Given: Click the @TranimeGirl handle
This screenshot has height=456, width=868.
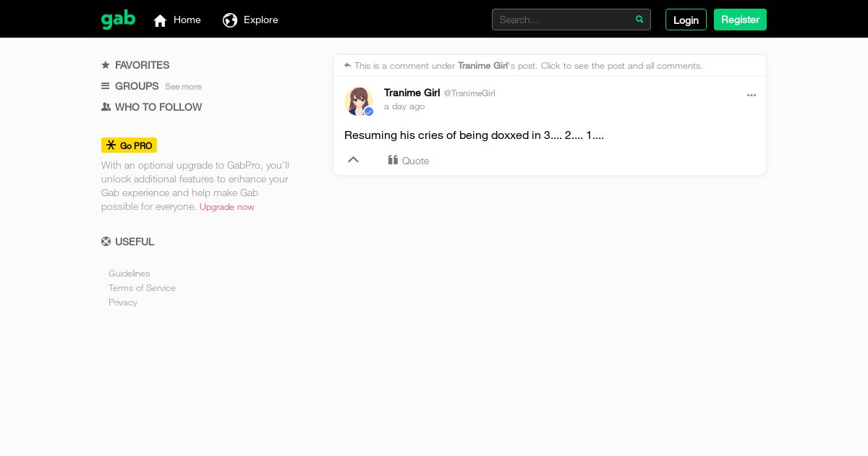Looking at the screenshot, I should point(469,93).
